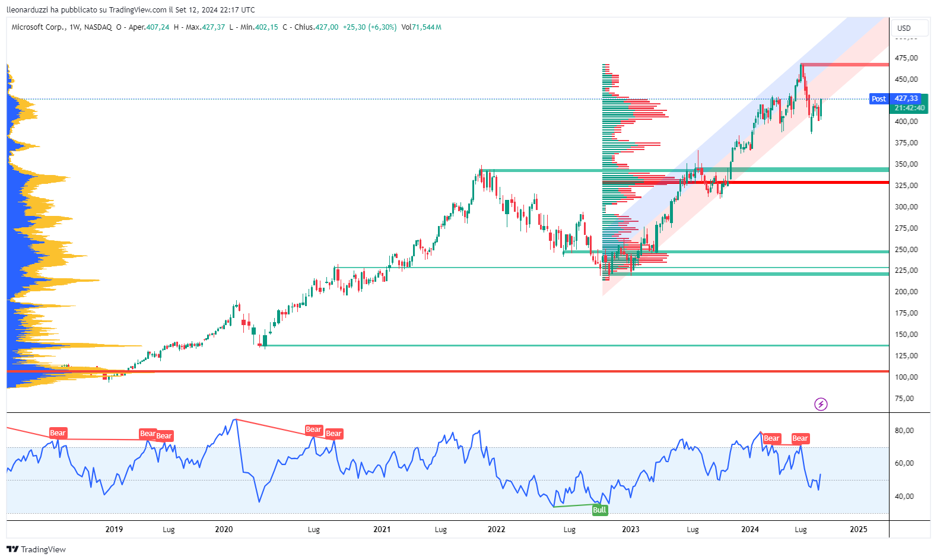Click the 2020 time axis label
This screenshot has width=937, height=560.
[x=224, y=529]
